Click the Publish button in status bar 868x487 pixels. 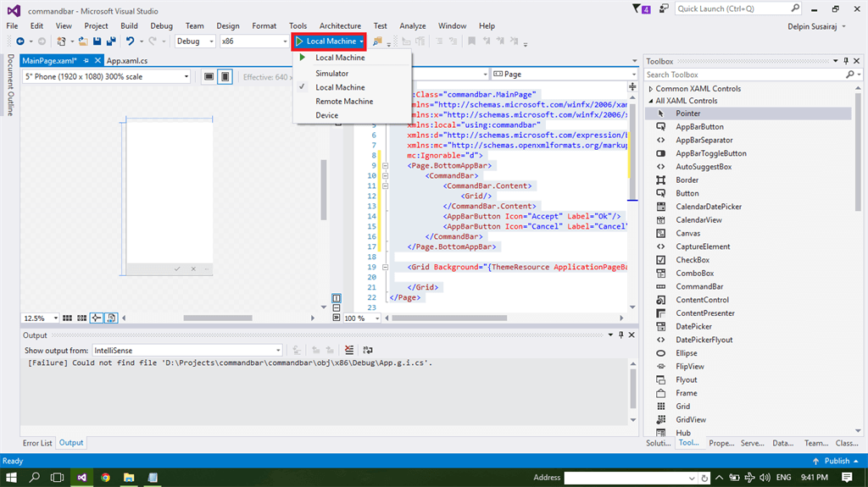click(836, 461)
